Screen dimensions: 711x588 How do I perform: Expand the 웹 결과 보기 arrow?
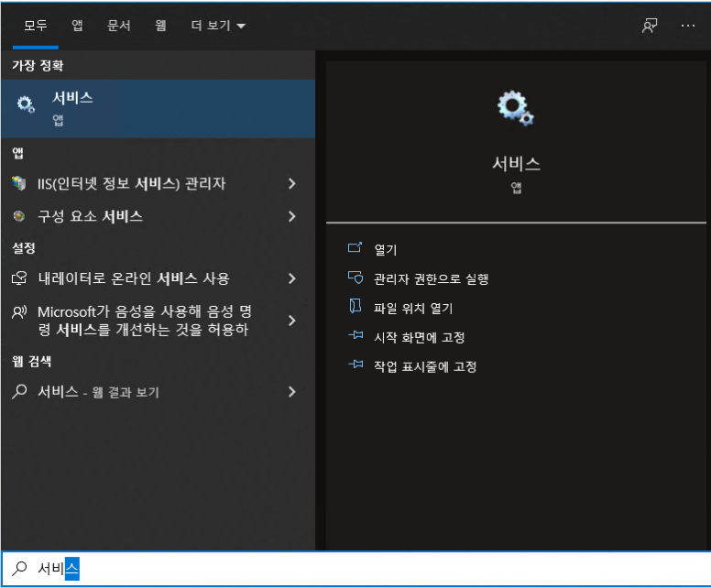pos(292,392)
